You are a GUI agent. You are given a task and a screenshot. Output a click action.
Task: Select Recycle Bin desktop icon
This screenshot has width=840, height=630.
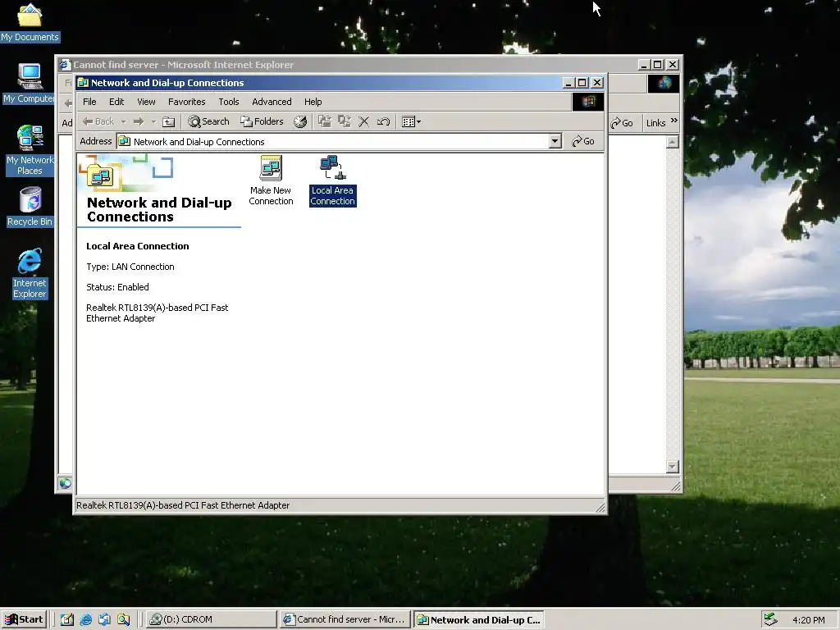coord(30,207)
